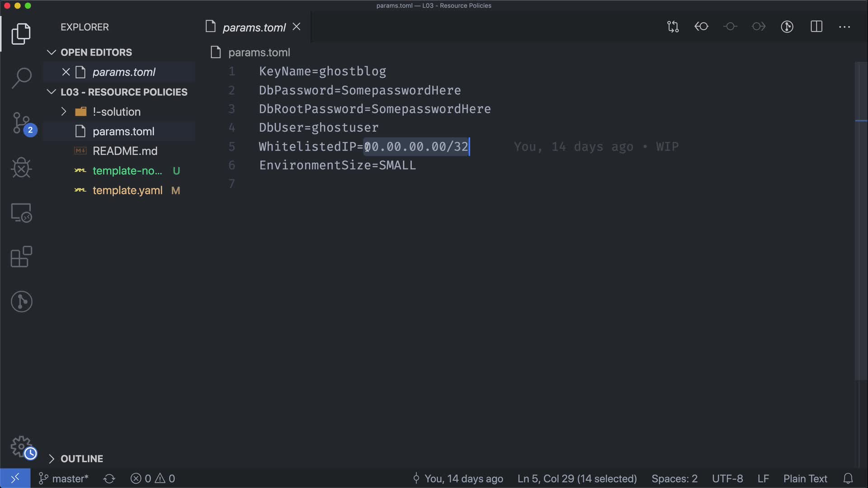Image resolution: width=868 pixels, height=488 pixels.
Task: Open the Extensions view
Action: coord(21,257)
